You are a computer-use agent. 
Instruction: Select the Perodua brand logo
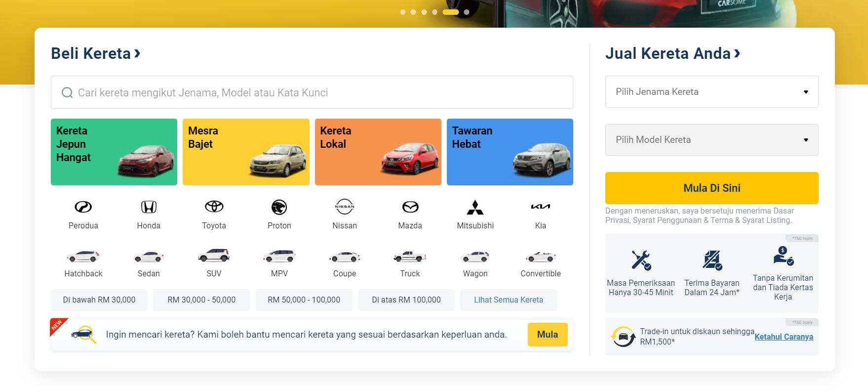(83, 207)
